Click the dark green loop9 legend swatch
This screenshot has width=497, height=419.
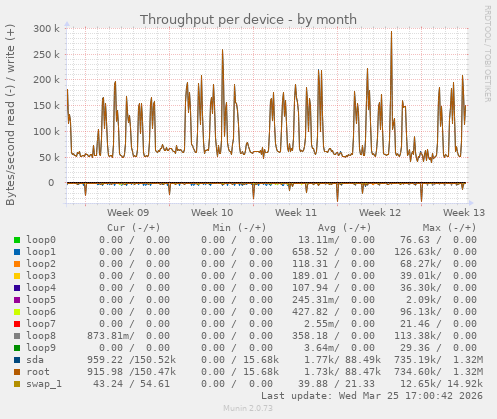(17, 348)
